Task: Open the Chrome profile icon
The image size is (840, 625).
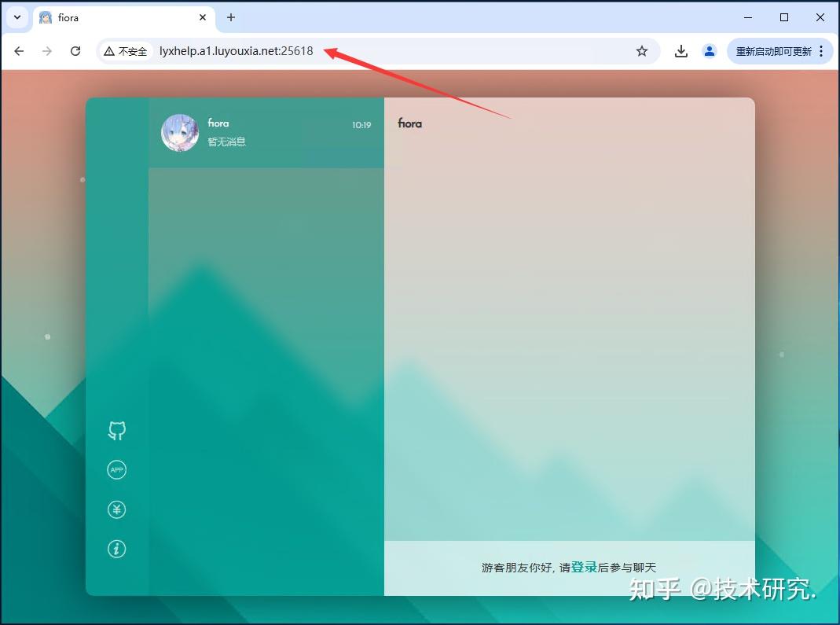Action: click(x=710, y=51)
